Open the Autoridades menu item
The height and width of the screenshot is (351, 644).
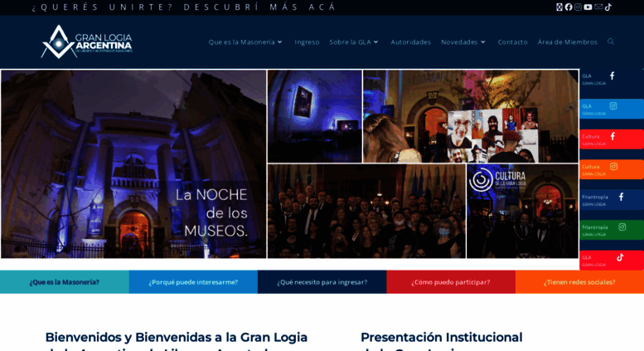tap(411, 42)
